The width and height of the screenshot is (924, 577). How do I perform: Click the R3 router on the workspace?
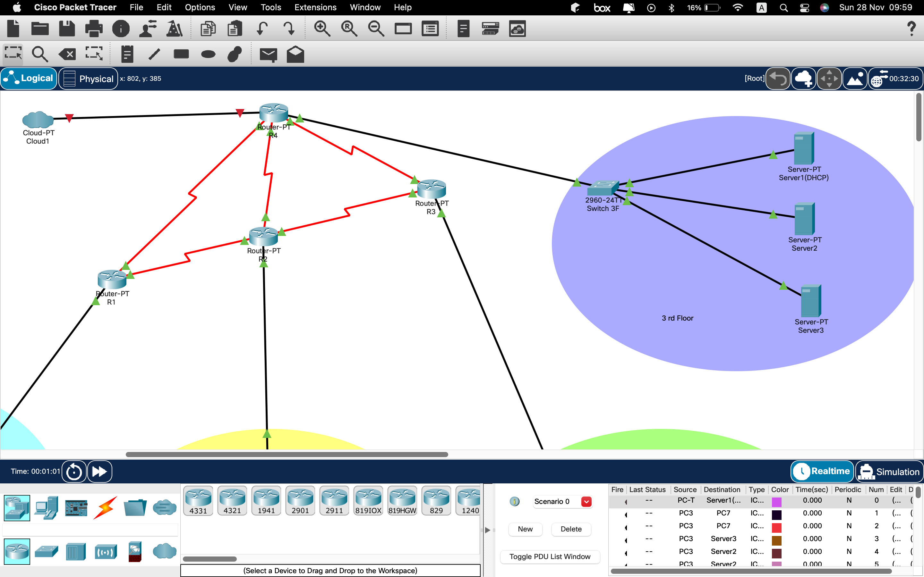[432, 188]
